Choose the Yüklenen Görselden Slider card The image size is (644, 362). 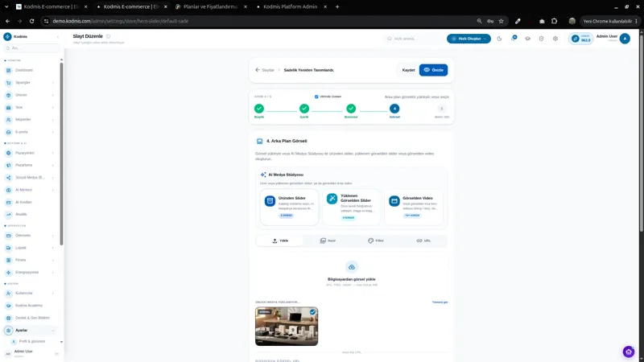(x=352, y=207)
